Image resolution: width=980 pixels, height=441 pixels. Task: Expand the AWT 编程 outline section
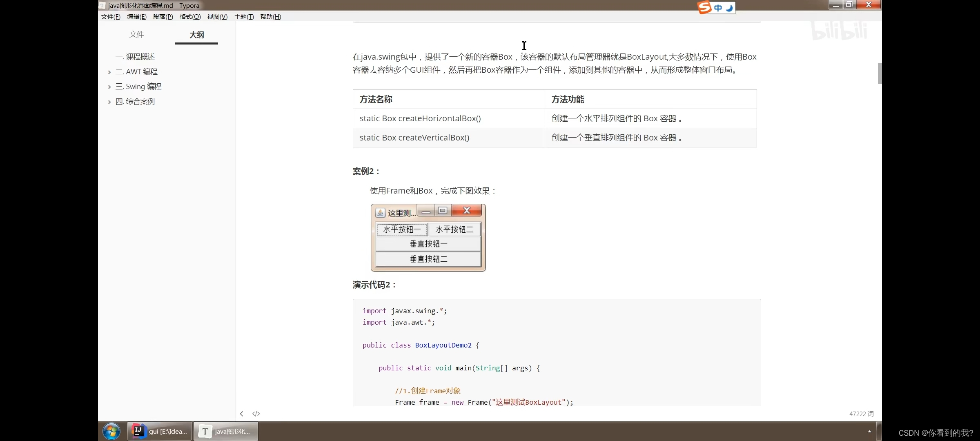[x=109, y=72]
